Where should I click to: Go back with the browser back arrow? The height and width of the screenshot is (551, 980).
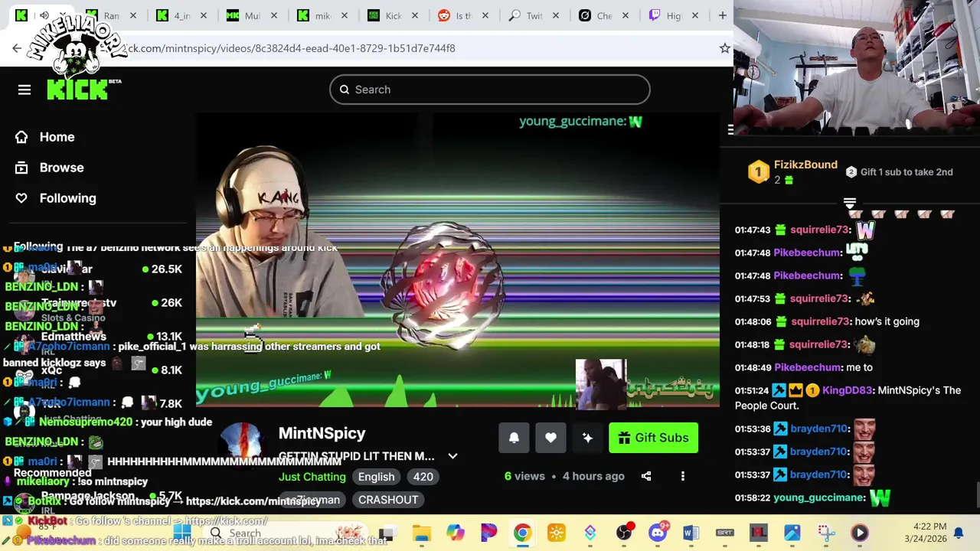pyautogui.click(x=17, y=48)
